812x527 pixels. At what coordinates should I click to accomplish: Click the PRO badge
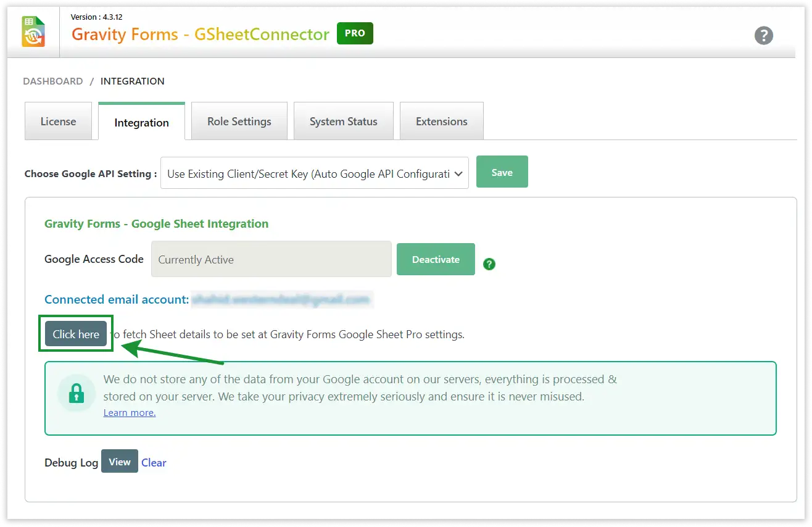(x=355, y=33)
